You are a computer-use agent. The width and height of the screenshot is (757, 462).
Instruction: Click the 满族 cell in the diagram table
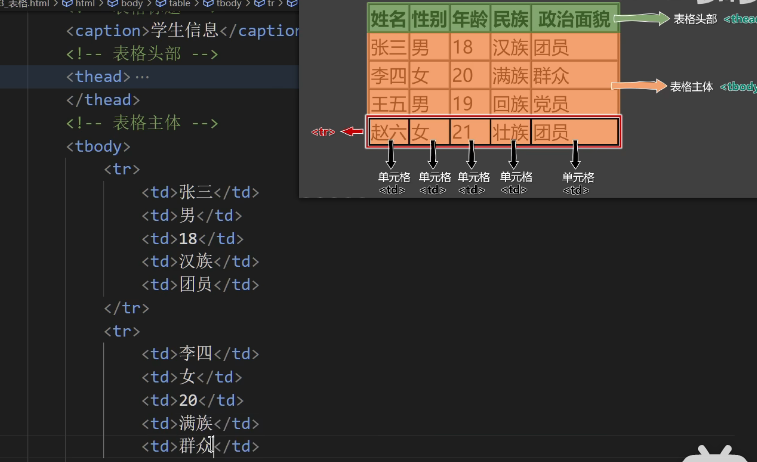[x=511, y=75]
